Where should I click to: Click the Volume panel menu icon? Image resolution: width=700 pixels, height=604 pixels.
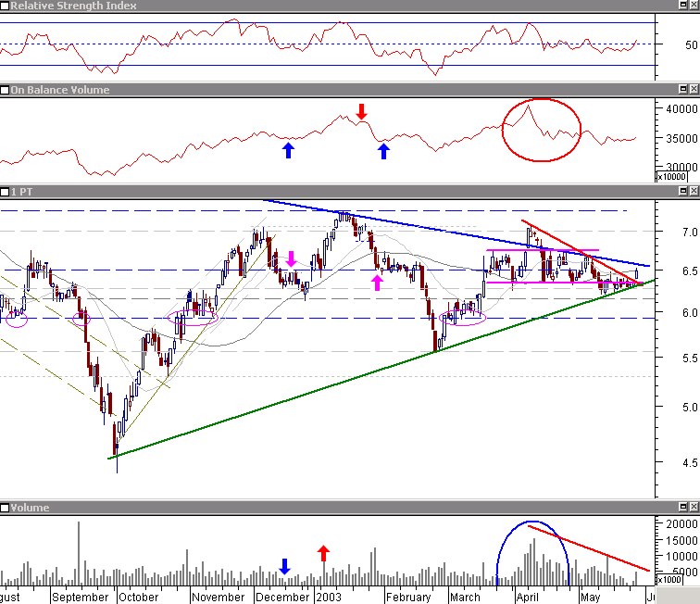5,508
